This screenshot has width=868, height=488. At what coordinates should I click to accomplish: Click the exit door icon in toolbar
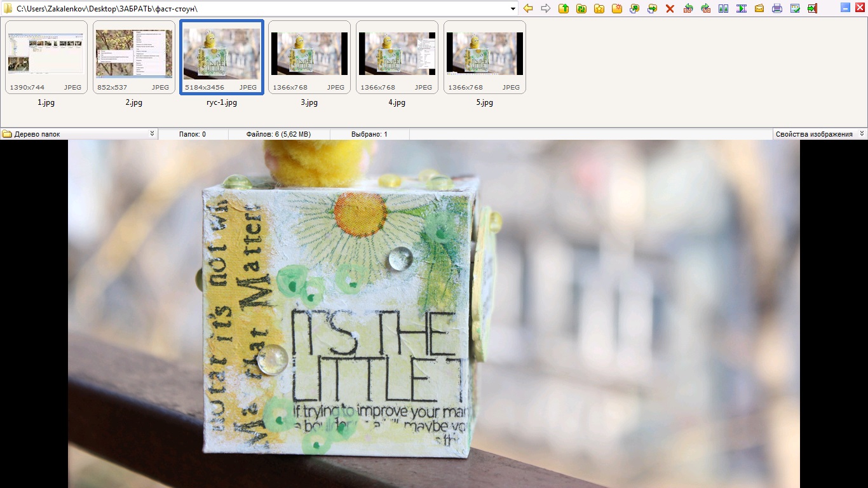[813, 8]
